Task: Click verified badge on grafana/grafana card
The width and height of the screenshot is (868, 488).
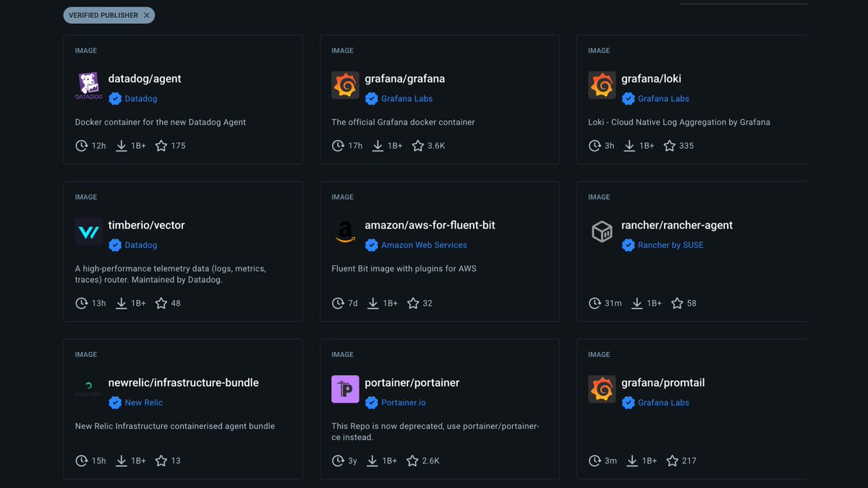Action: pos(372,98)
